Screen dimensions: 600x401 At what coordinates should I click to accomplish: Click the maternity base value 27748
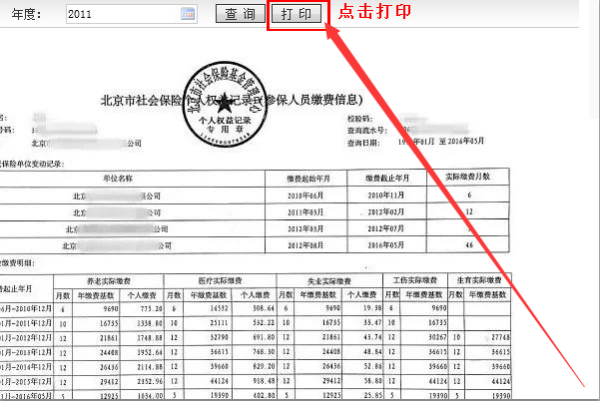[501, 337]
